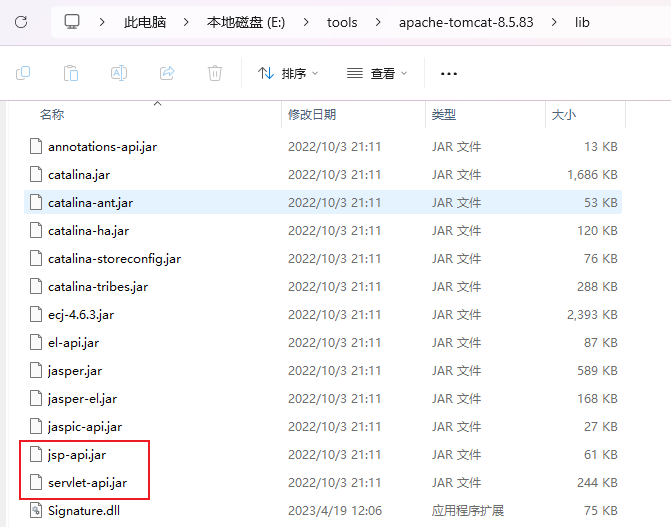Sort by the 类型 column header
Screen dimensions: 671x527
[444, 115]
